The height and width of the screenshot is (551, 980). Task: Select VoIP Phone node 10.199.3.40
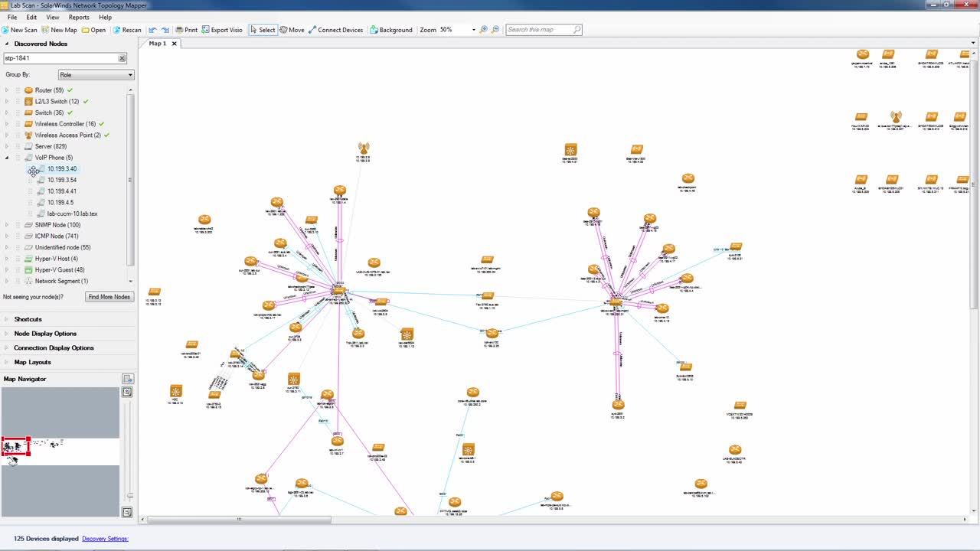(61, 168)
